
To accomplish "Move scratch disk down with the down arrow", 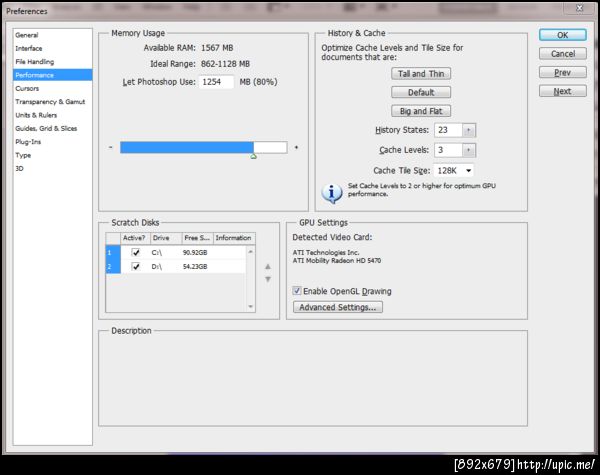I will (268, 279).
